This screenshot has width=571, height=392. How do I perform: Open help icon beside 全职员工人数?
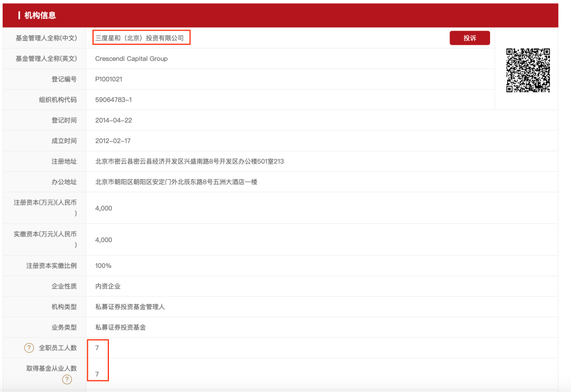pyautogui.click(x=29, y=348)
